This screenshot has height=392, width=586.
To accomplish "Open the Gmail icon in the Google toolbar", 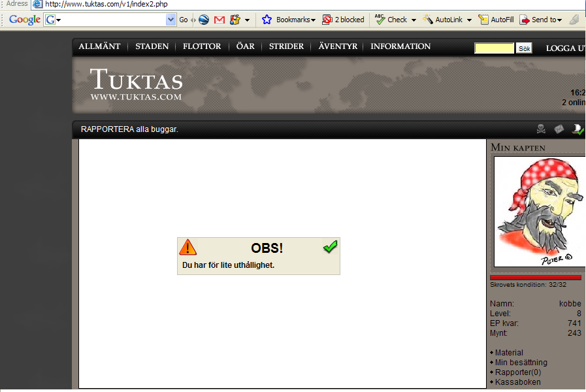I will click(x=220, y=20).
